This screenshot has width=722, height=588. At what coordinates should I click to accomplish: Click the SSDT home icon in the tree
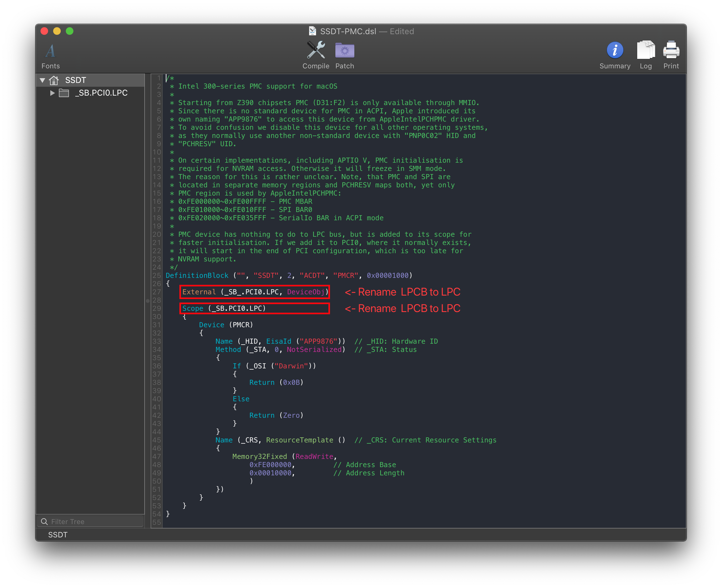(x=54, y=80)
